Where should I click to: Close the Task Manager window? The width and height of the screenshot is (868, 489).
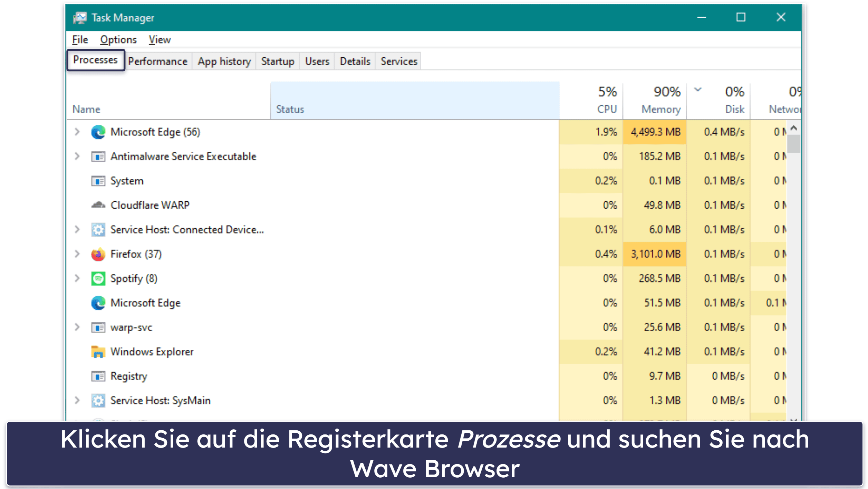click(x=781, y=17)
